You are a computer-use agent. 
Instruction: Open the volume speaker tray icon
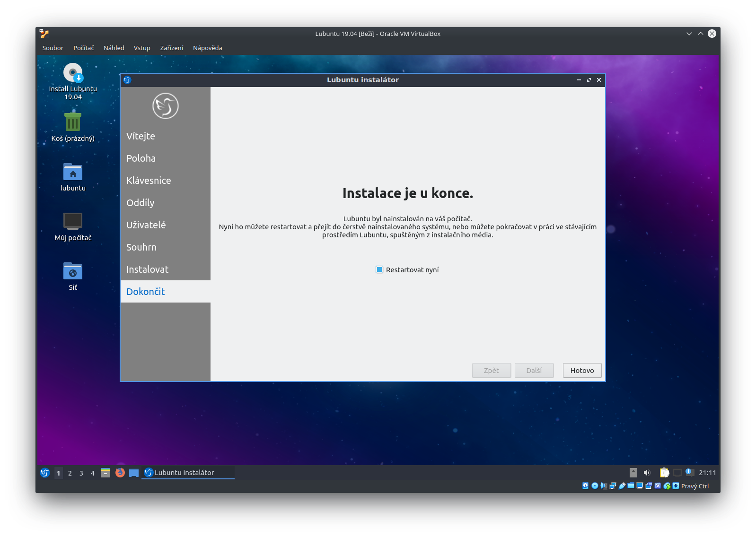(647, 473)
